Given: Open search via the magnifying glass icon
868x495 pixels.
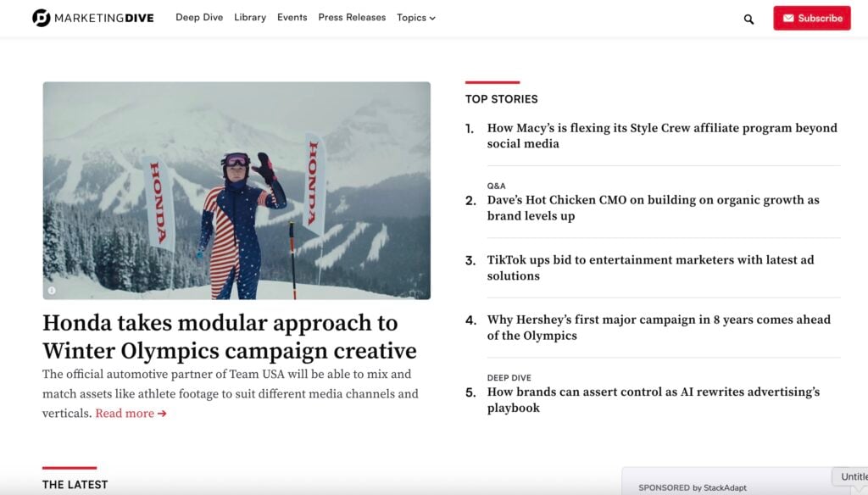Looking at the screenshot, I should pos(748,18).
